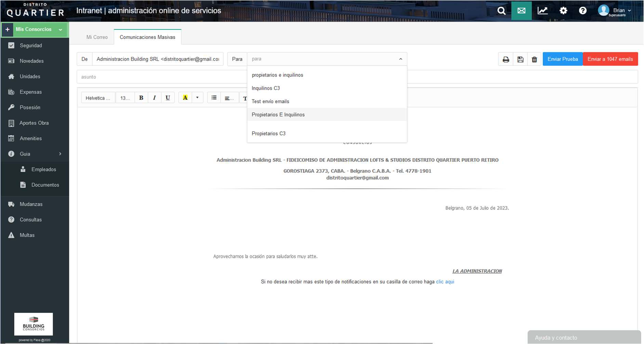Open Multas in the sidebar
Screen dimensions: 644x344
(35, 235)
